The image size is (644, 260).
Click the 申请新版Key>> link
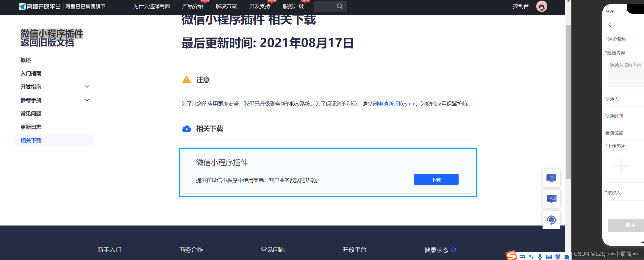(x=396, y=104)
